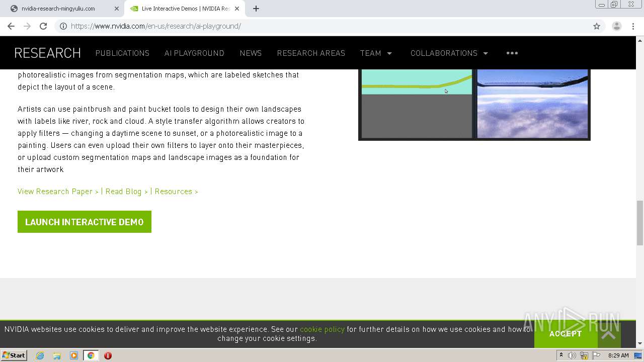The image size is (644, 362).
Task: Open the View Research Paper link
Action: tap(58, 192)
